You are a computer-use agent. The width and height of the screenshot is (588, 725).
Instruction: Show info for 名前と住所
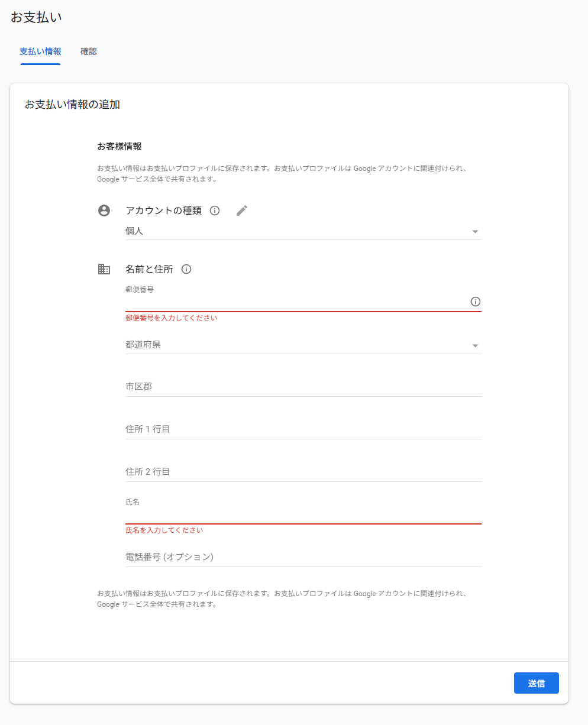[x=186, y=269]
